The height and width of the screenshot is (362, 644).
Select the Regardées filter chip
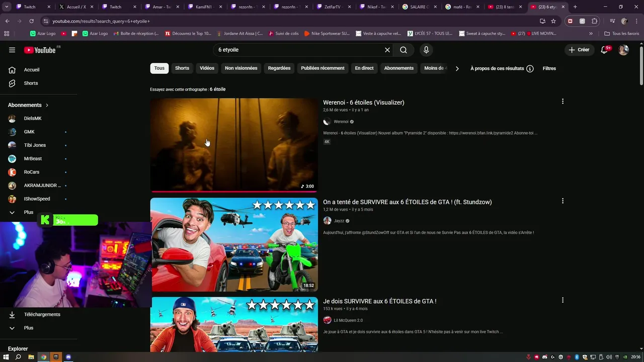(x=279, y=68)
